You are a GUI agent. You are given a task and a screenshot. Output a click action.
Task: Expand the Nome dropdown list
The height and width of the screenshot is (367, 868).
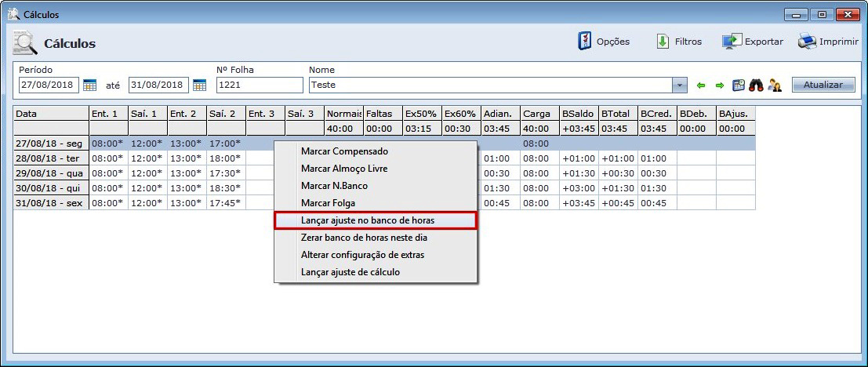click(x=680, y=85)
